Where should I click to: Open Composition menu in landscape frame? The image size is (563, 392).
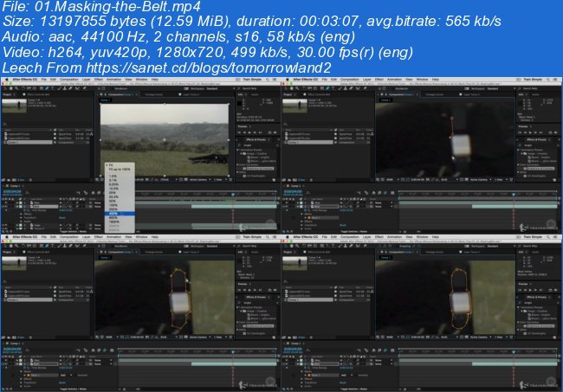pyautogui.click(x=69, y=80)
